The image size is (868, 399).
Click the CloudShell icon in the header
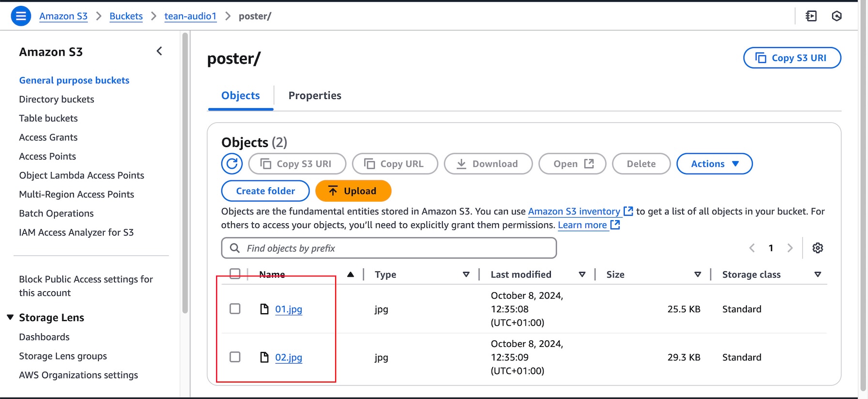click(811, 16)
